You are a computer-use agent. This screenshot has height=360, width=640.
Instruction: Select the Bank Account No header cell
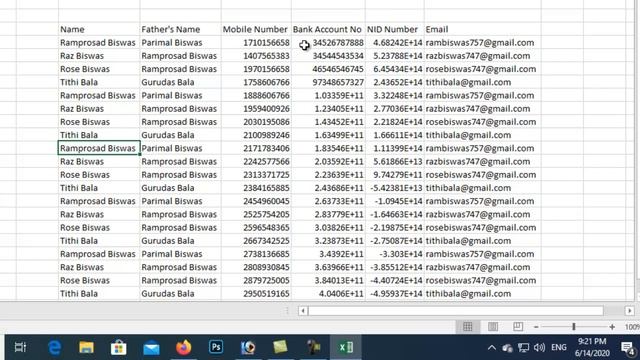point(328,29)
